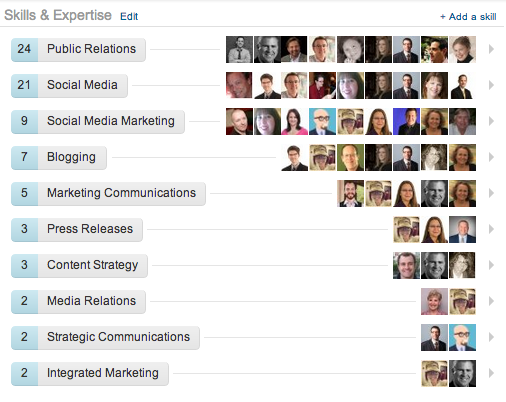Click the Edit link beside Skills & Expertise
The width and height of the screenshot is (506, 402).
coord(129,16)
